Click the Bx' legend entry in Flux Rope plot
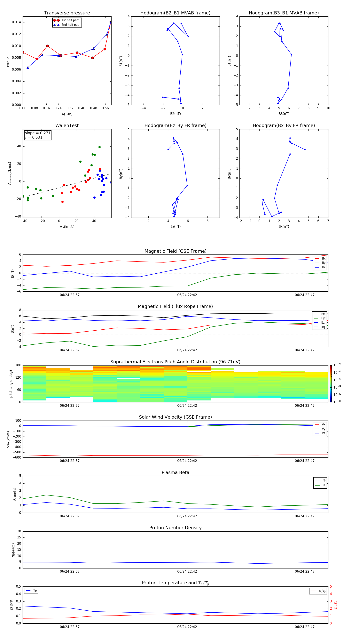 point(320,314)
